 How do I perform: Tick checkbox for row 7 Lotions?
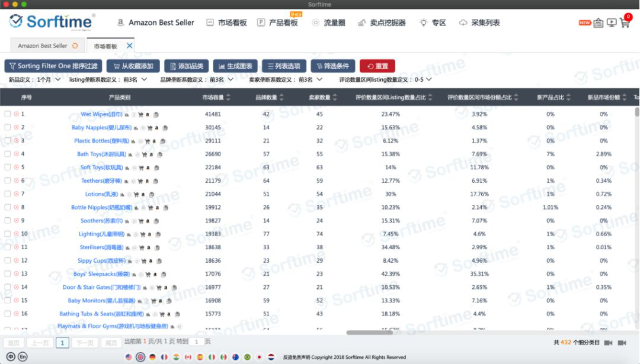pos(7,194)
